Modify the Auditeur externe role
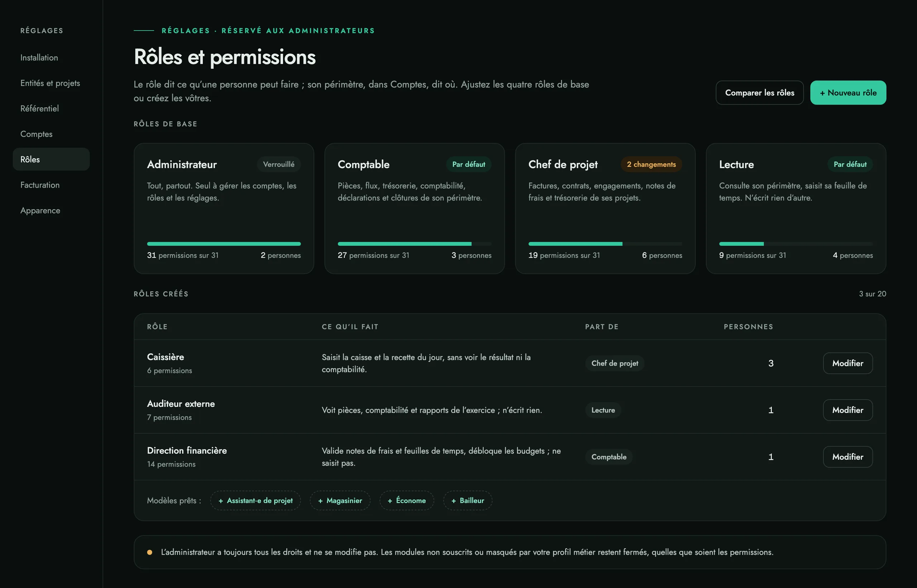 click(848, 410)
